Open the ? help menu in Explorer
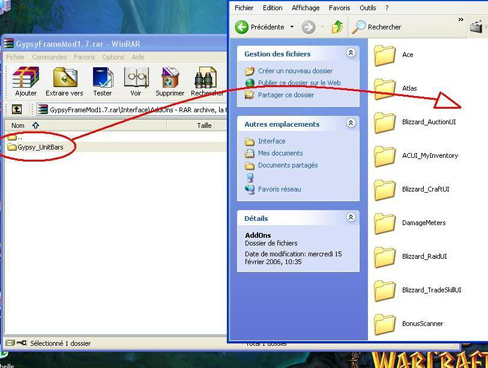Image resolution: width=488 pixels, height=368 pixels. coord(387,8)
